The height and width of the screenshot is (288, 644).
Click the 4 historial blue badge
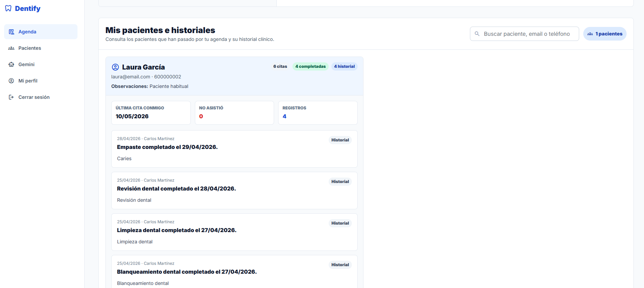(x=344, y=66)
